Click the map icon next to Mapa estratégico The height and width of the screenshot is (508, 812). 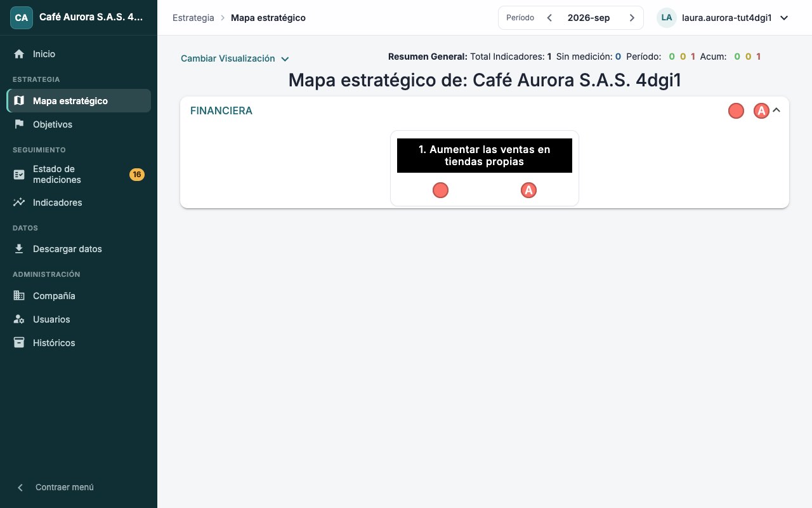(x=19, y=100)
